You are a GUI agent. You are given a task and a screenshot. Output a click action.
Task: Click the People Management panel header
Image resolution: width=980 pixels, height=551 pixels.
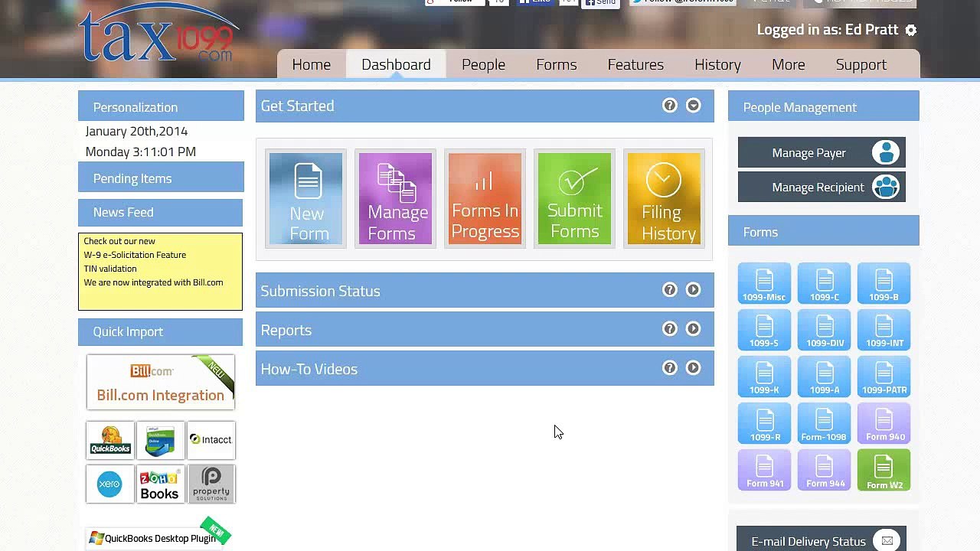824,106
